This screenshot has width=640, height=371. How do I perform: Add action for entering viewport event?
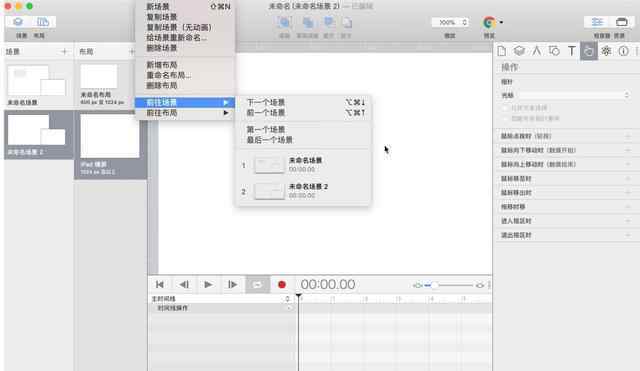pos(628,221)
